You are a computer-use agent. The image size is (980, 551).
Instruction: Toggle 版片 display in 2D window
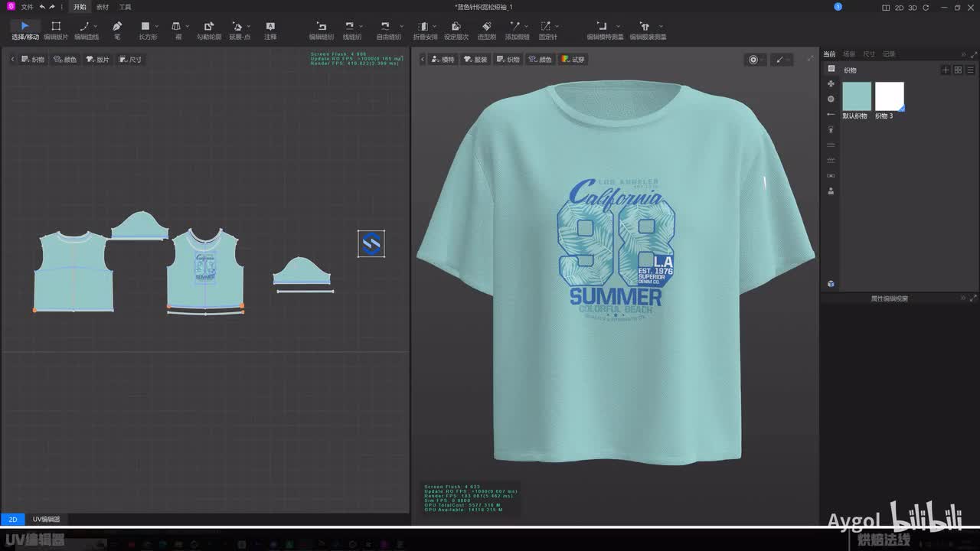[97, 59]
